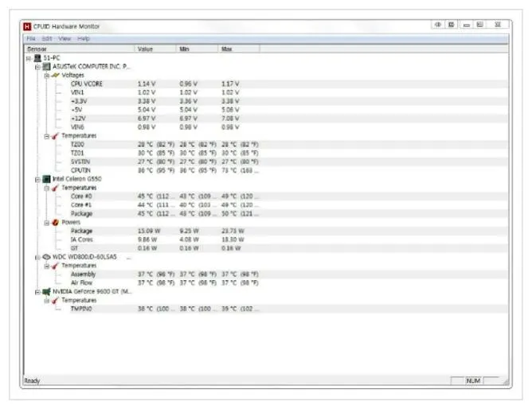The height and width of the screenshot is (409, 532).
Task: Click the CPUID Hardware Monitor title icon
Action: (x=27, y=26)
